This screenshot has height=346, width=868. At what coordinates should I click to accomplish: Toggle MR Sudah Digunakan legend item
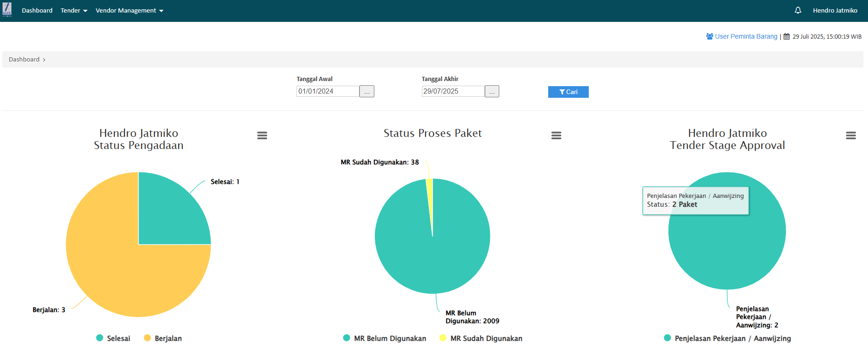(481, 338)
